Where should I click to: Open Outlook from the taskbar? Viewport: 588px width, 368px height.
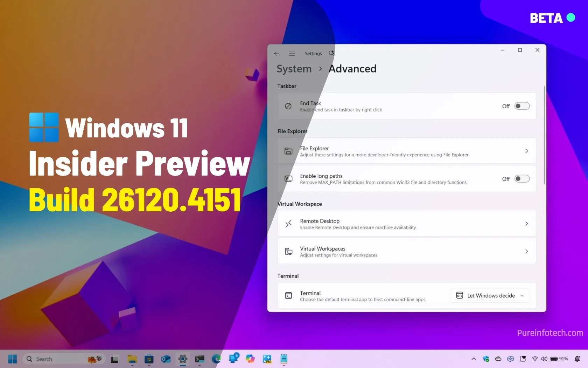point(166,359)
